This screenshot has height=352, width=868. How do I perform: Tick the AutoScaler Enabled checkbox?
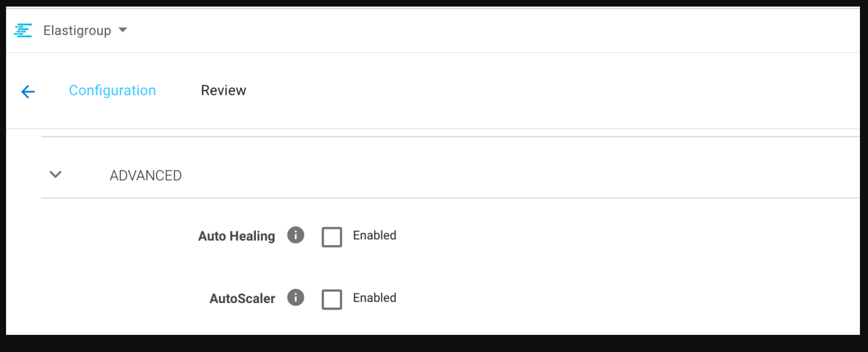pyautogui.click(x=332, y=299)
